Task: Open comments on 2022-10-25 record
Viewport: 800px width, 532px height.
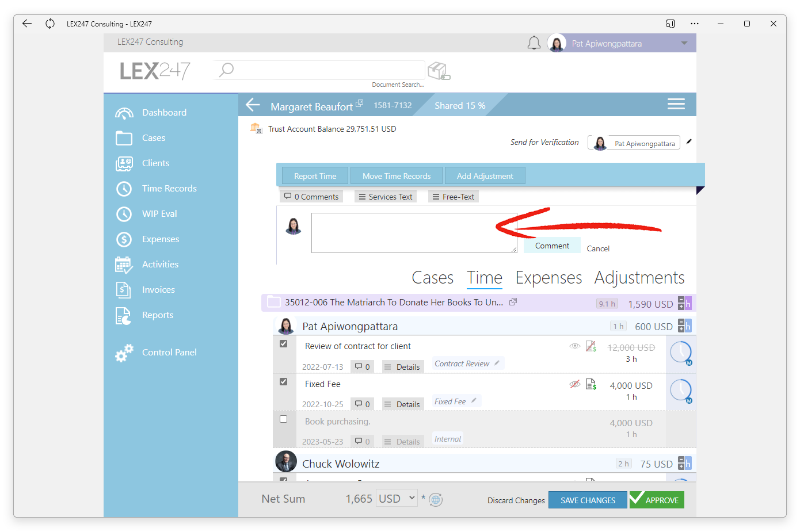Action: pos(363,404)
